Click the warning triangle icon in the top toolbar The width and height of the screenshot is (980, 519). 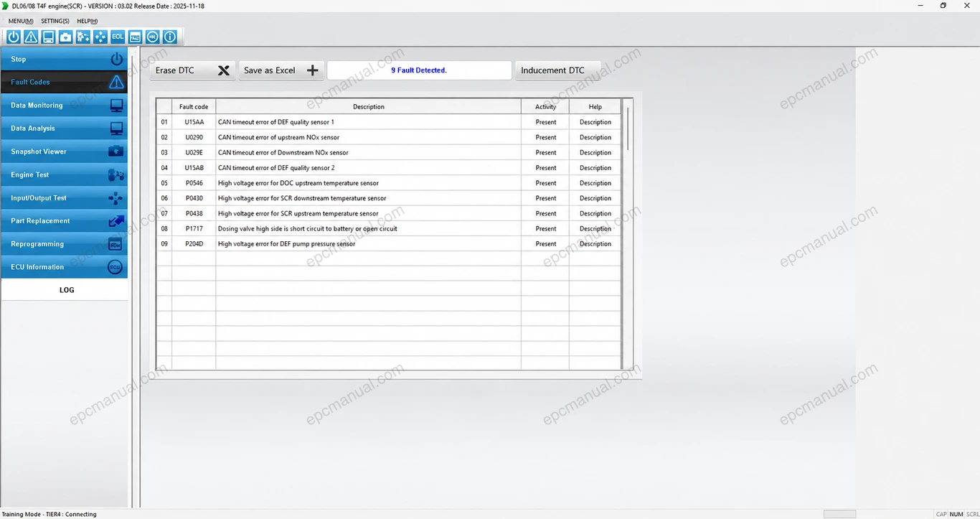31,37
